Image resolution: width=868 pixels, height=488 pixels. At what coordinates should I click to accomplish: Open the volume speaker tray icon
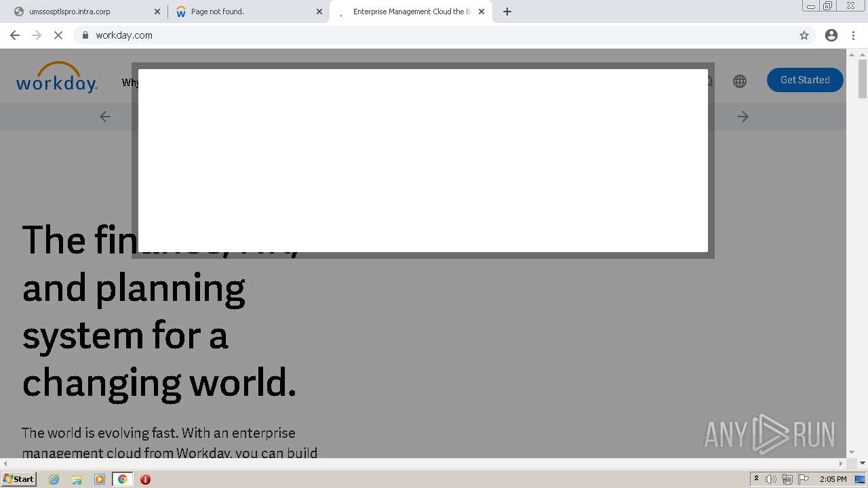pyautogui.click(x=771, y=479)
